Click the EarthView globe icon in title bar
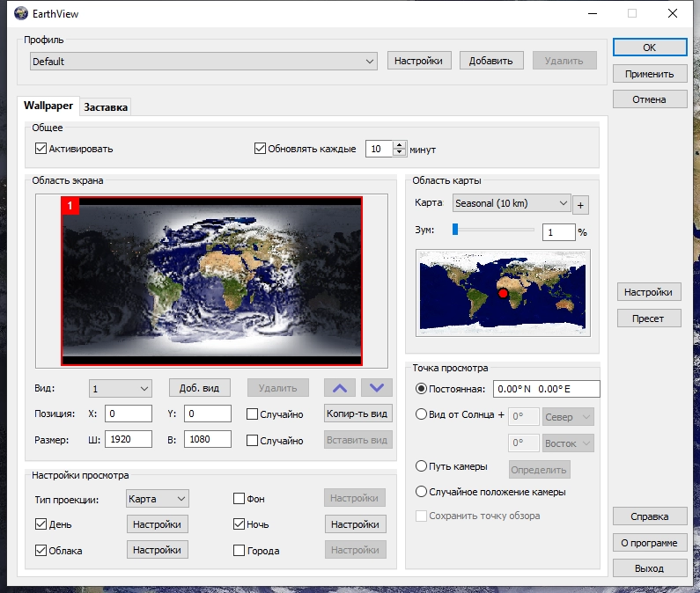Screen dimensions: 700x593 point(21,13)
